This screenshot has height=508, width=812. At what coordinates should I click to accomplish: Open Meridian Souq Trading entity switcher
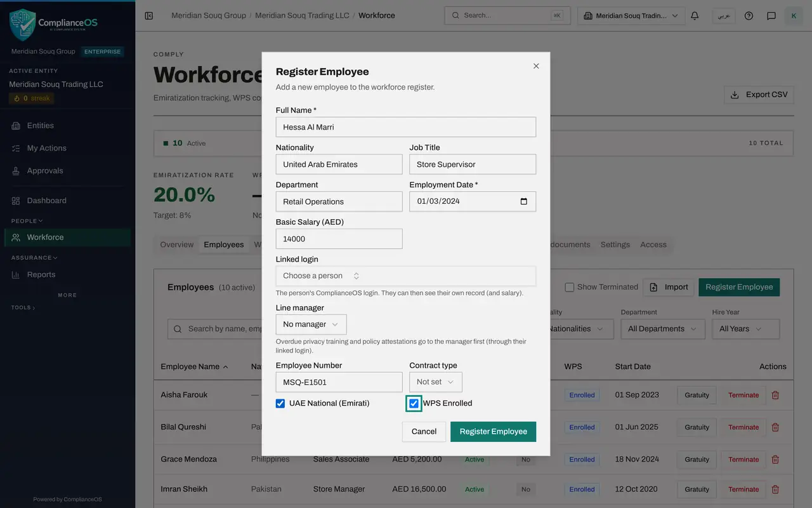point(631,16)
